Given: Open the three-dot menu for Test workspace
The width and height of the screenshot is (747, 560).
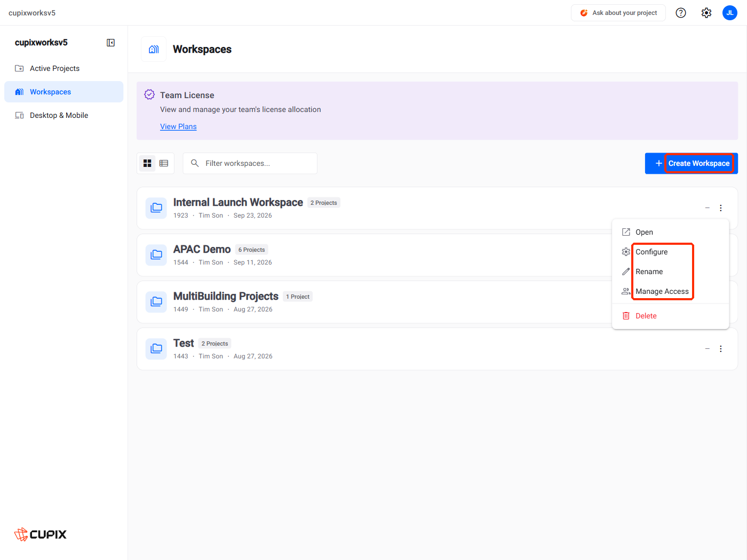Looking at the screenshot, I should click(721, 349).
